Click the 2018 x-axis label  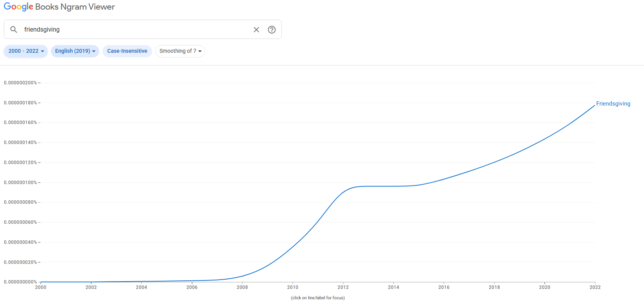click(x=494, y=287)
